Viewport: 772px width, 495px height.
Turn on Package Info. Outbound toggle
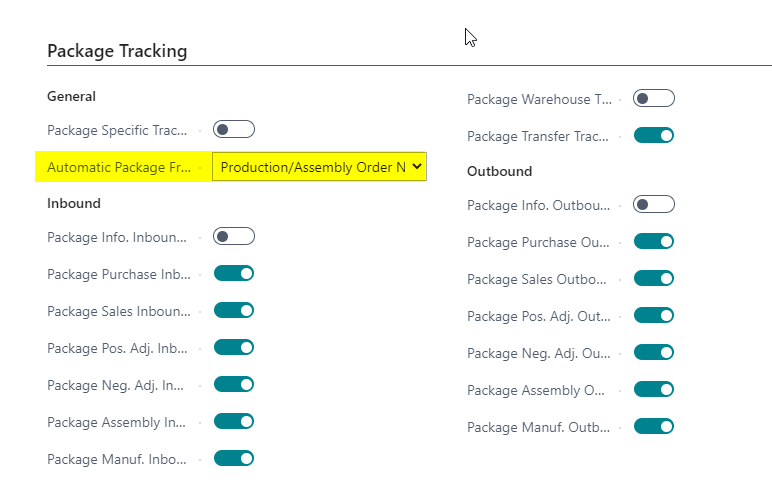(x=654, y=205)
